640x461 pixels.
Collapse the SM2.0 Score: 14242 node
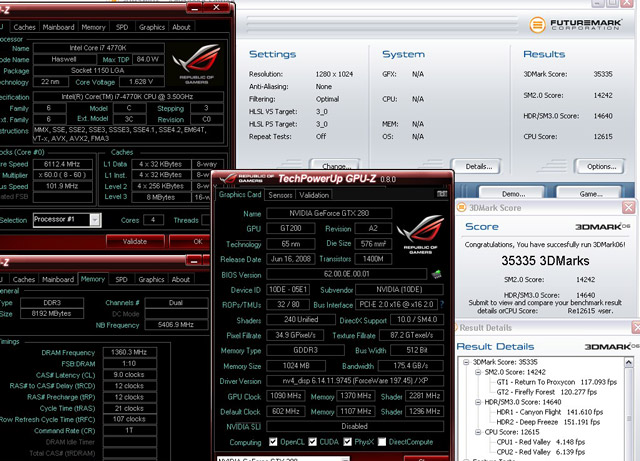(x=478, y=372)
